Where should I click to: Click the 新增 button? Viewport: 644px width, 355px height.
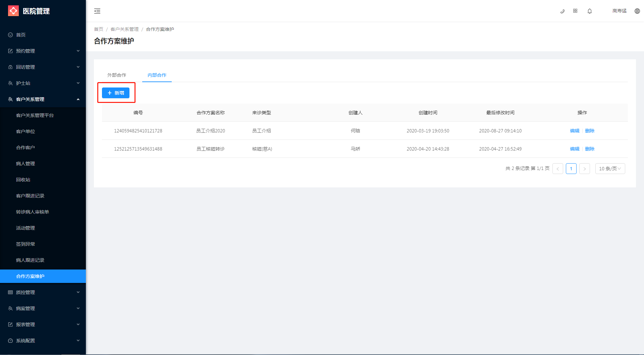pos(116,93)
